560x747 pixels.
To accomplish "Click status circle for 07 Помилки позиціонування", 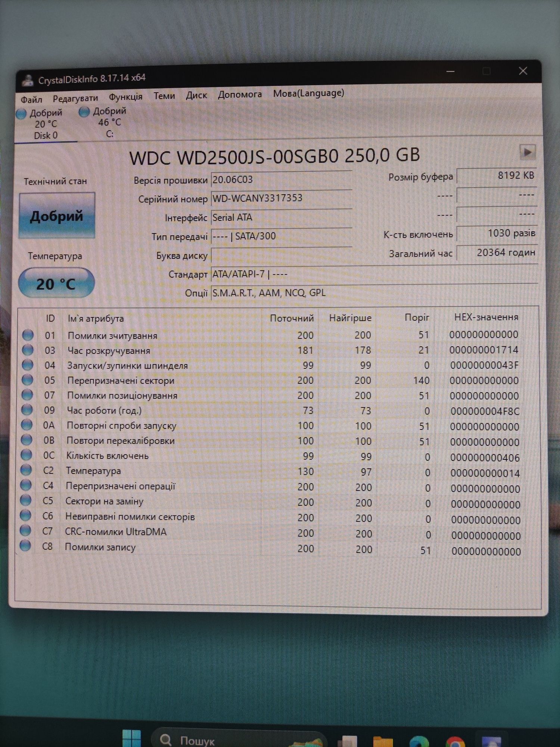I will [27, 395].
